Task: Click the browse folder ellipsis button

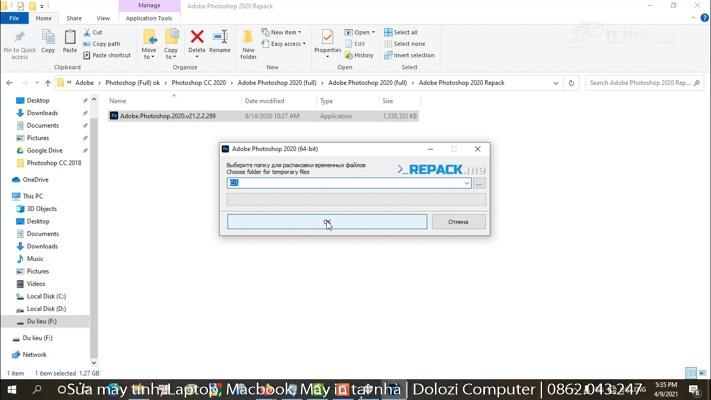Action: [x=480, y=183]
